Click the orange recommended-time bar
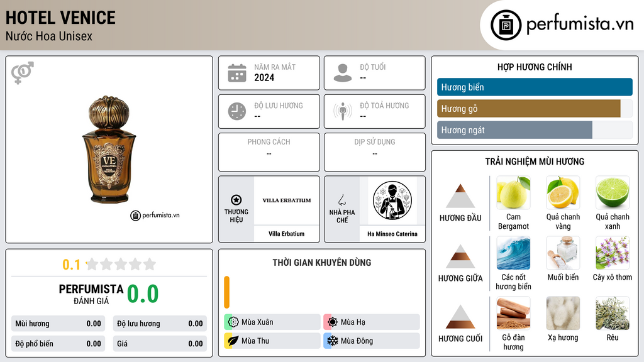The height and width of the screenshot is (362, 644). point(226,292)
